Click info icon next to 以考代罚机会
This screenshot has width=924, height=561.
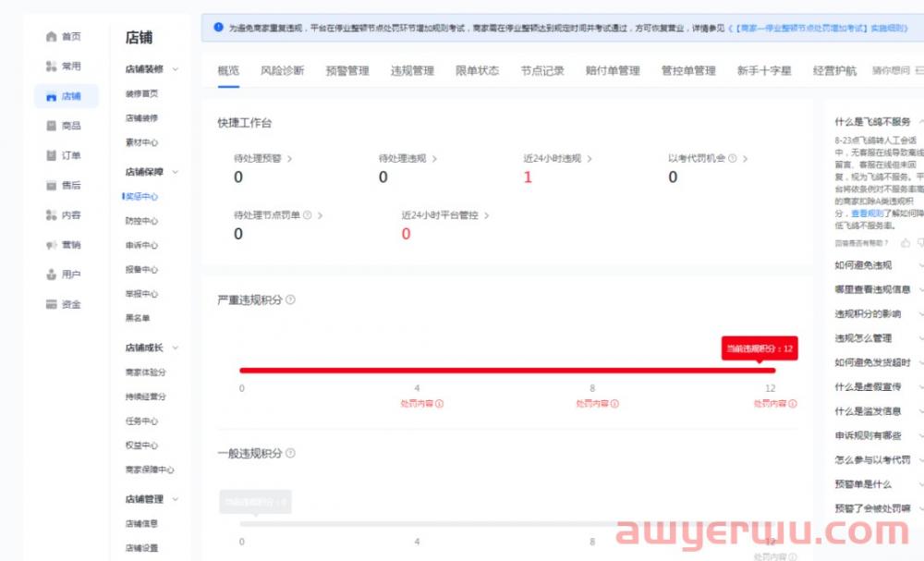[x=732, y=159]
